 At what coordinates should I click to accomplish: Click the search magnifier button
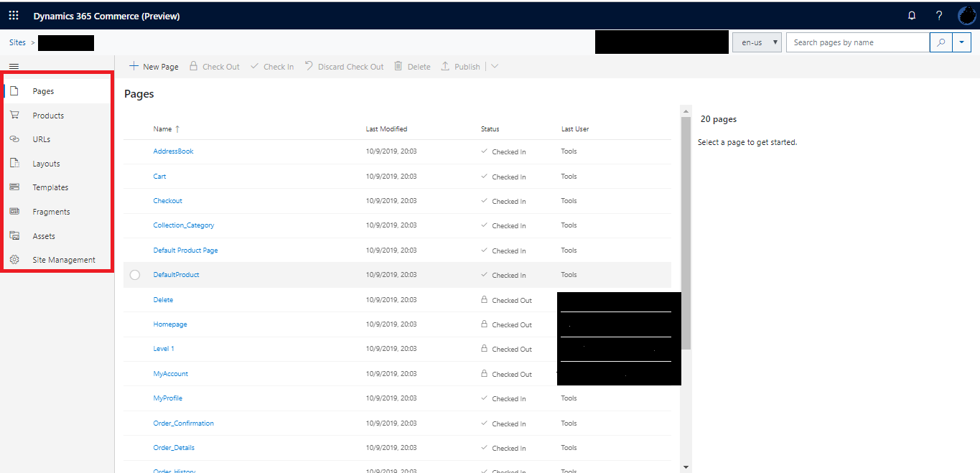pyautogui.click(x=941, y=42)
